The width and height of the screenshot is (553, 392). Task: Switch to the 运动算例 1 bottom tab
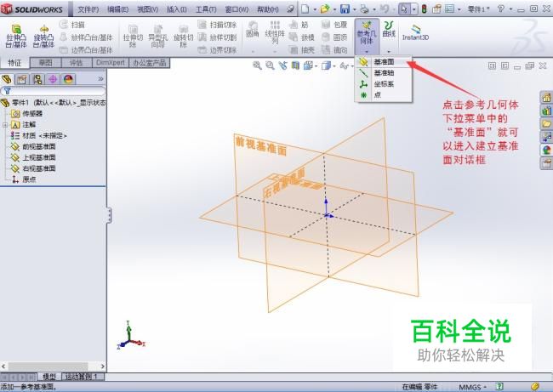(x=83, y=377)
